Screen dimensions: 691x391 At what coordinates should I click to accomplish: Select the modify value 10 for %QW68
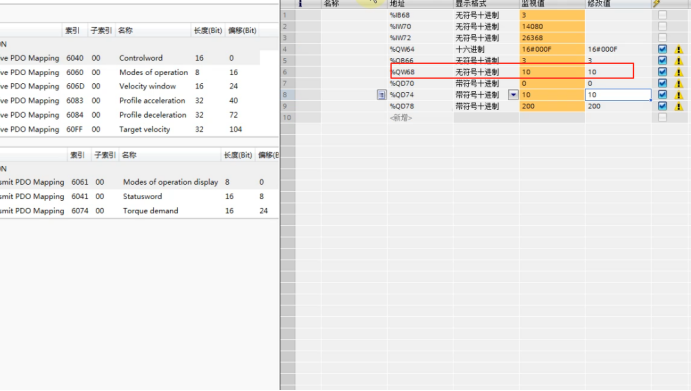point(592,72)
